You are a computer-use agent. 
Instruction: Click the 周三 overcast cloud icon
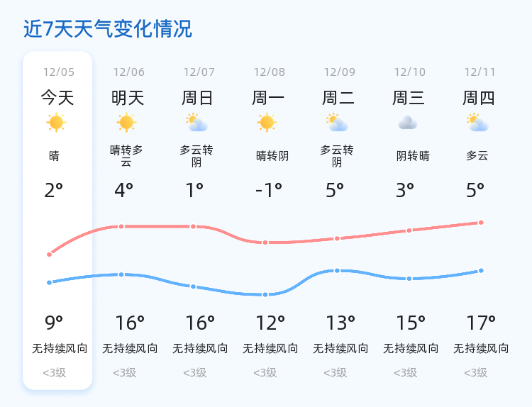[407, 123]
